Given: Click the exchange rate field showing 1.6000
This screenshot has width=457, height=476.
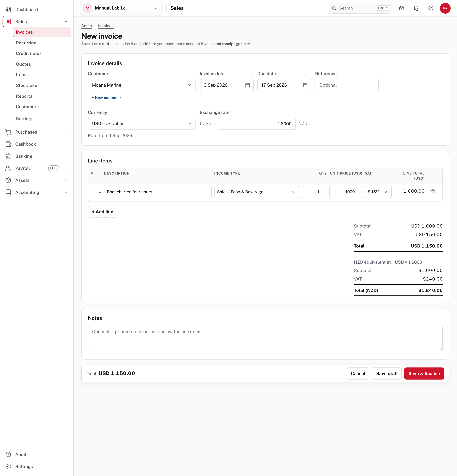Looking at the screenshot, I should click(257, 124).
